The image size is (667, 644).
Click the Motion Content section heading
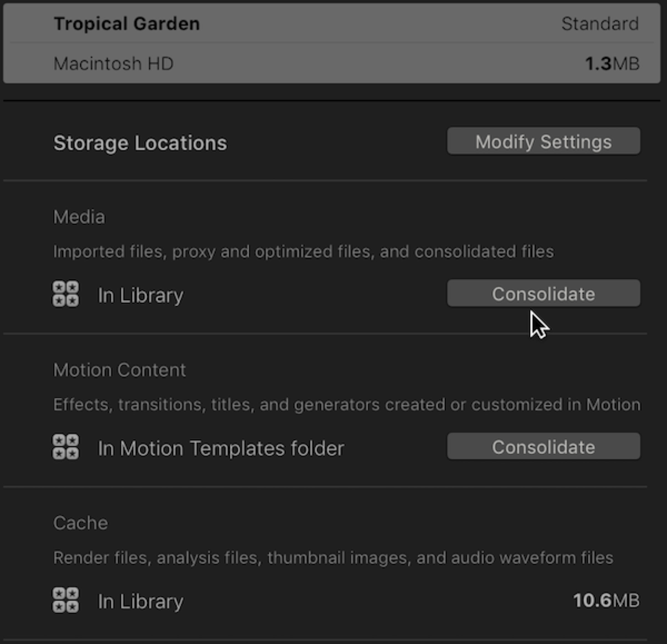pyautogui.click(x=119, y=370)
